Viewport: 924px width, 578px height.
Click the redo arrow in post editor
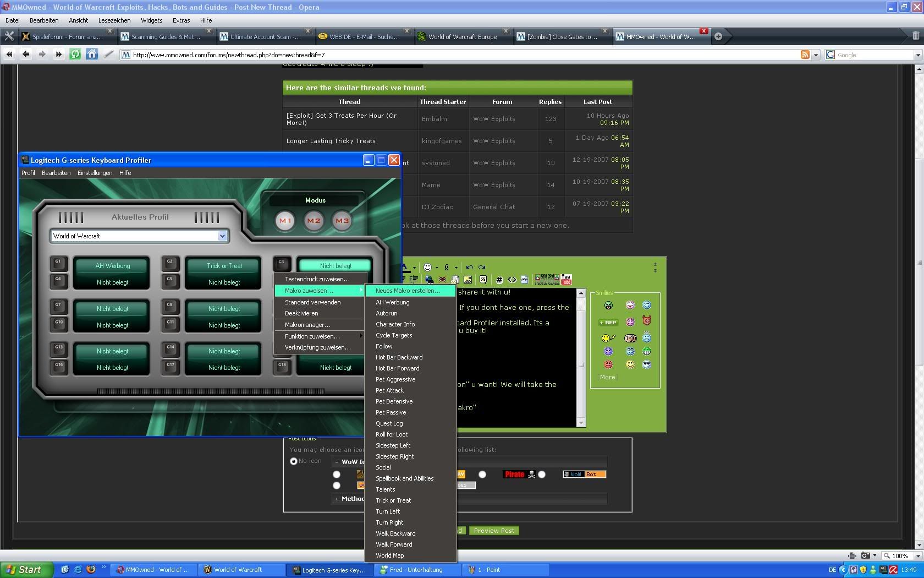pyautogui.click(x=482, y=267)
